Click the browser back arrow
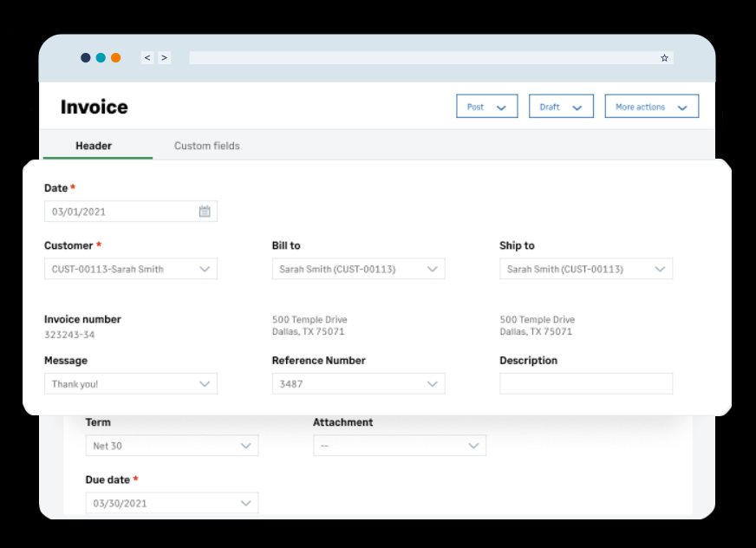The height and width of the screenshot is (548, 756). coord(147,57)
